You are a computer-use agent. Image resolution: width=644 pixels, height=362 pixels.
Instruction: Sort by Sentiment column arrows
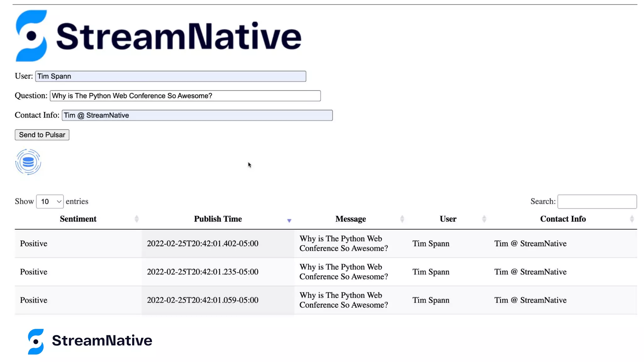click(x=136, y=219)
